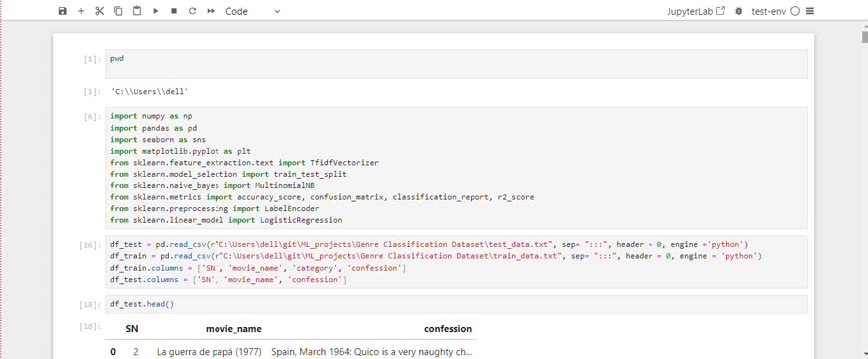Enable the debugger bug icon
This screenshot has height=359, width=868.
[738, 11]
